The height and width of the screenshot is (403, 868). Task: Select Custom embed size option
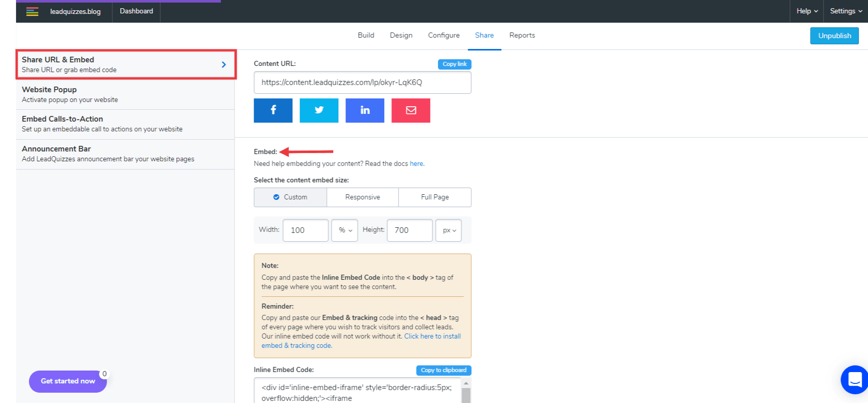click(x=290, y=197)
